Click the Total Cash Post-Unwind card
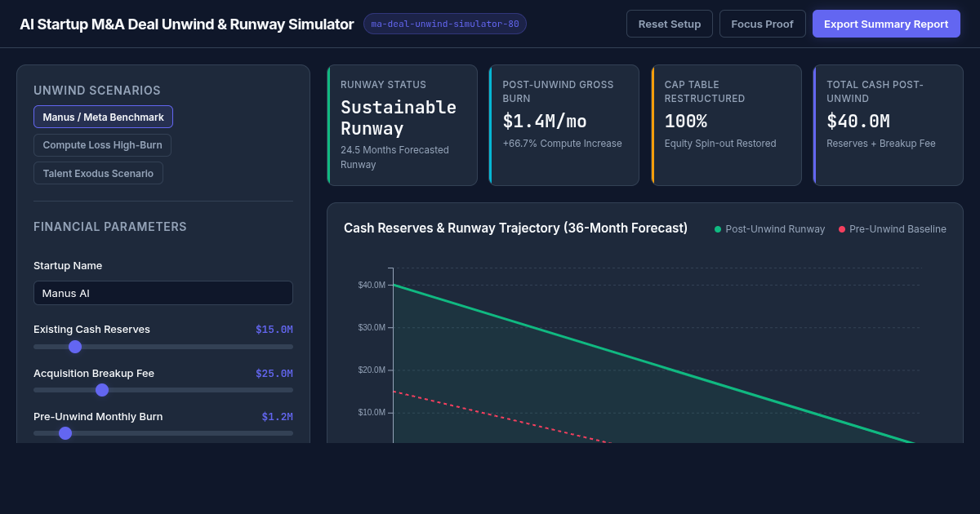980x514 pixels. 889,125
